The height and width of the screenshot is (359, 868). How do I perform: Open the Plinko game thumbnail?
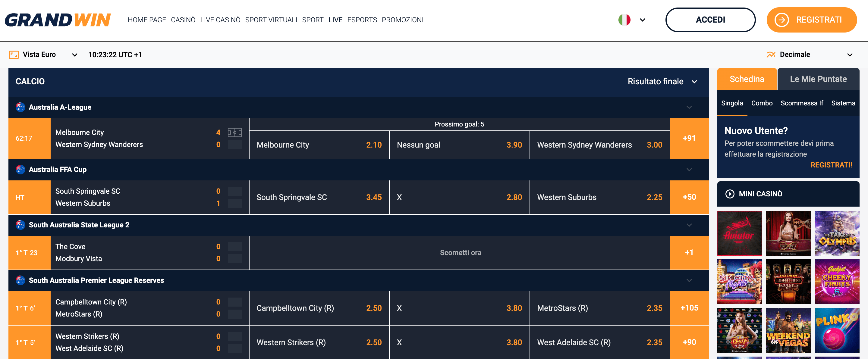point(837,330)
